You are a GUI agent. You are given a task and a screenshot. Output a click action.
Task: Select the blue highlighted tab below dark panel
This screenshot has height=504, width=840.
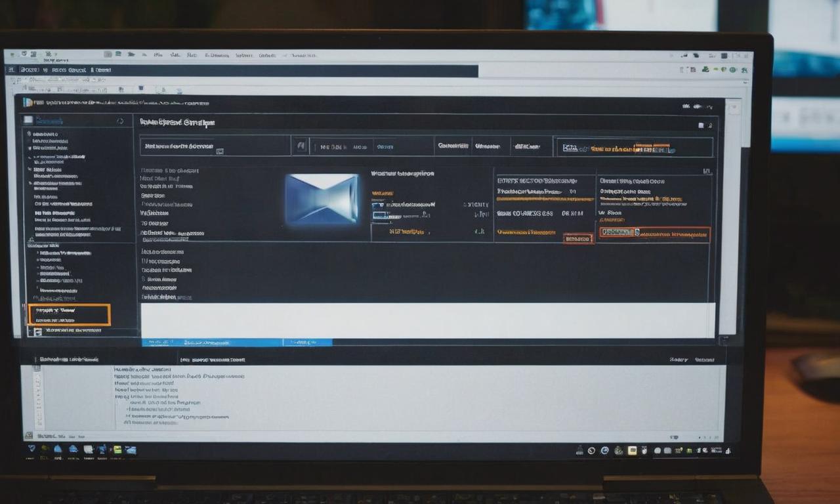pyautogui.click(x=212, y=342)
